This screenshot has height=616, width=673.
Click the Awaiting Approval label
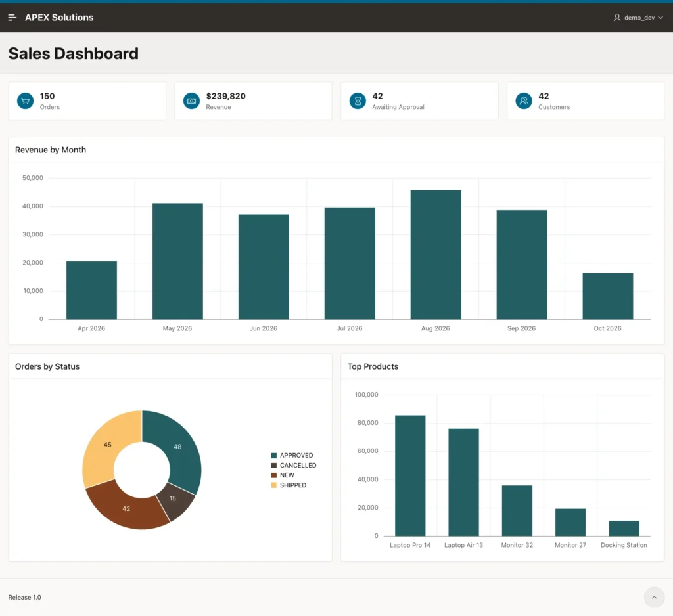point(398,107)
